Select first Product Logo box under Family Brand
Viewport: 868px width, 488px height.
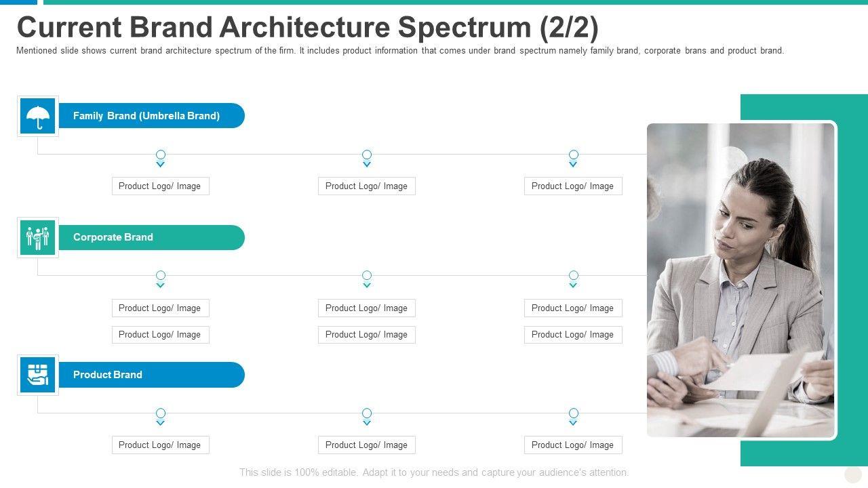160,186
